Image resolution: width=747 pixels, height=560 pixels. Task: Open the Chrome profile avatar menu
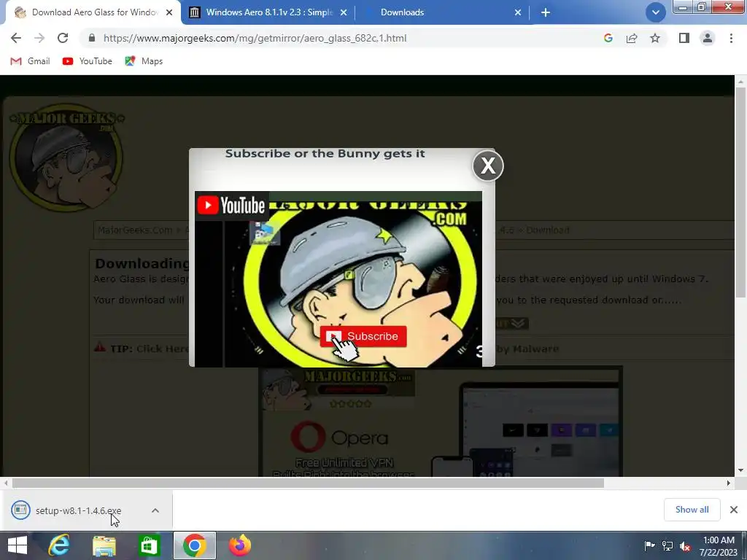[708, 38]
